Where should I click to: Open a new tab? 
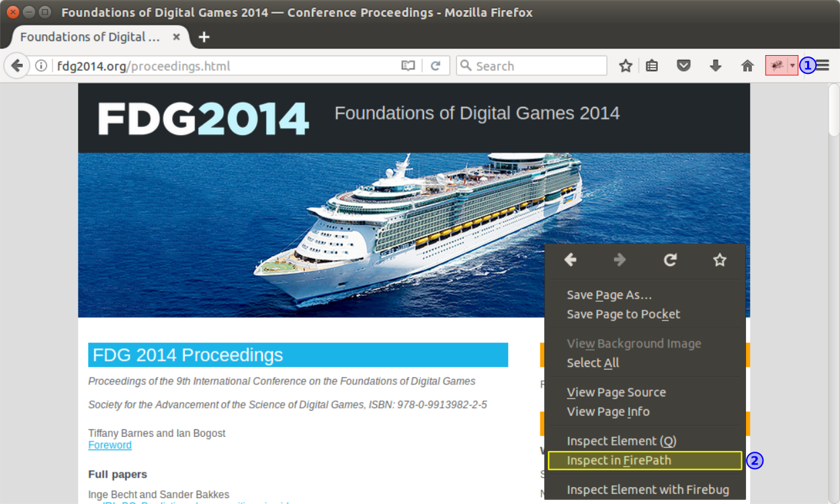point(204,37)
